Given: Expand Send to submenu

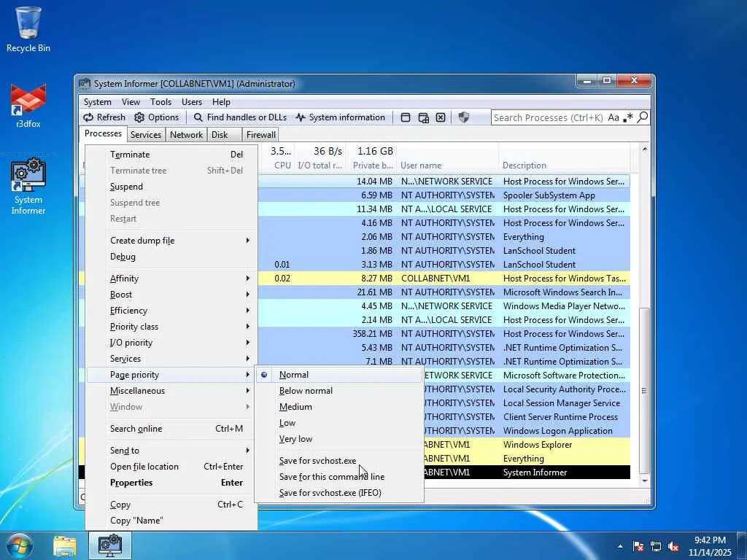Looking at the screenshot, I should 171,451.
